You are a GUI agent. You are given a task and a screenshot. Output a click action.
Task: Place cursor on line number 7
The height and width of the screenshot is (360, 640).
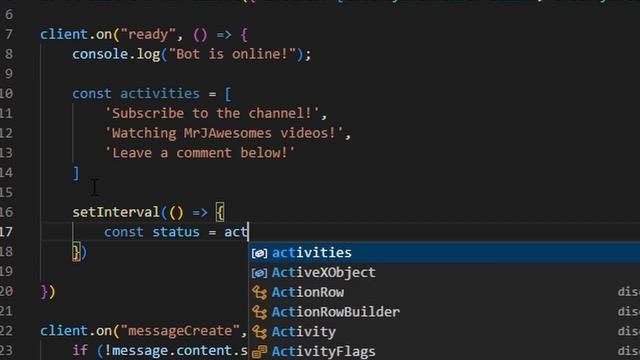coord(9,34)
